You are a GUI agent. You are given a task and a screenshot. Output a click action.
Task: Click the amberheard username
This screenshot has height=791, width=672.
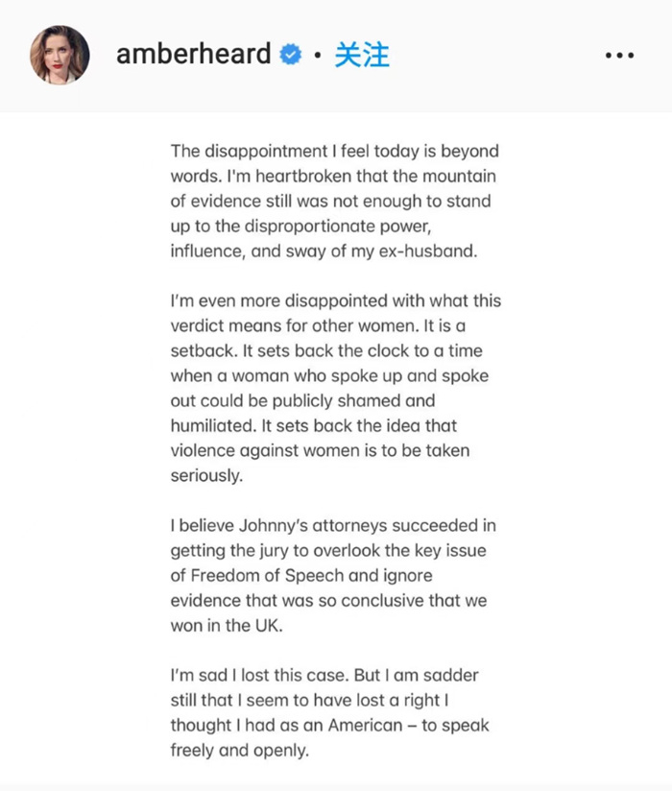(x=194, y=55)
